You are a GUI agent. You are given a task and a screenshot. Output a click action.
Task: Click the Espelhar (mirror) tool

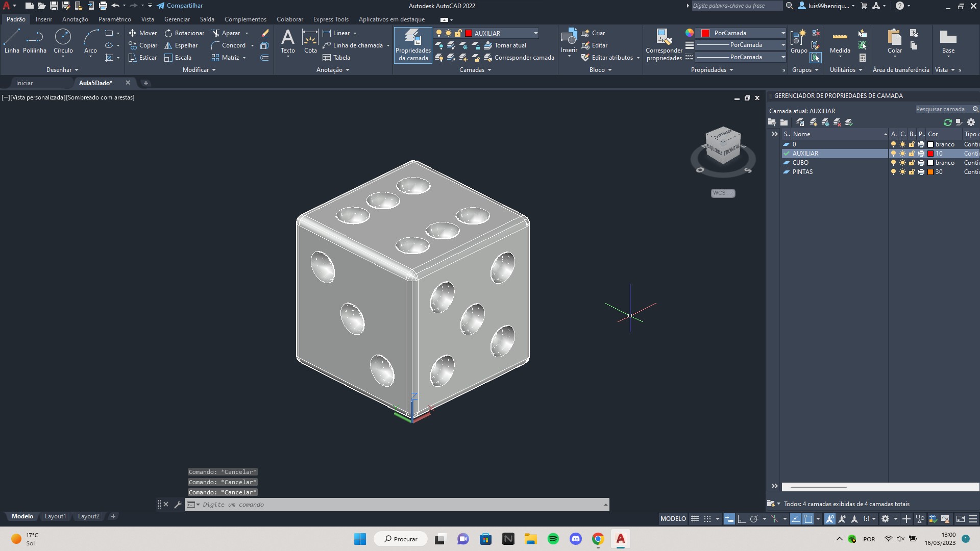[181, 45]
